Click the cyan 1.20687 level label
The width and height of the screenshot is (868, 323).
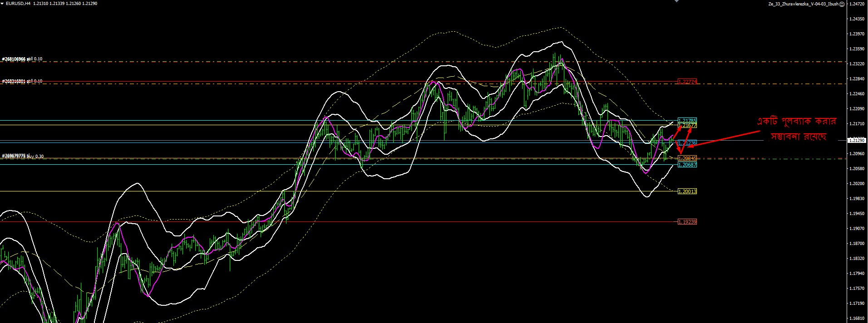[687, 165]
